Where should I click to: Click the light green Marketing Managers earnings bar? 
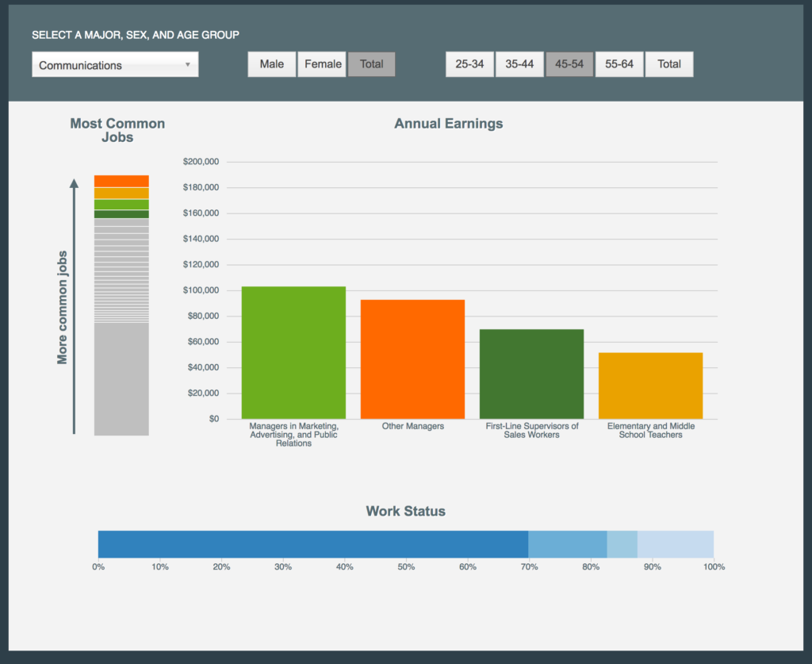pos(293,353)
